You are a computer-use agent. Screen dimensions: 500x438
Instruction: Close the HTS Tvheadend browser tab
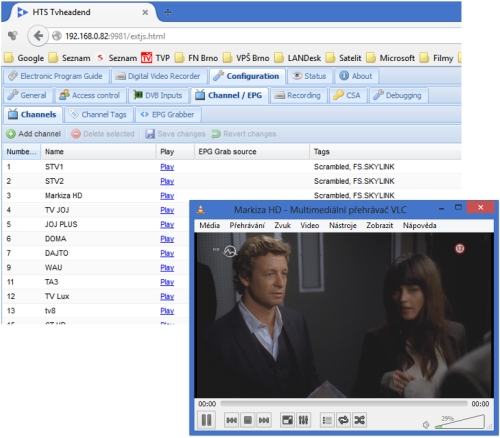pos(145,12)
